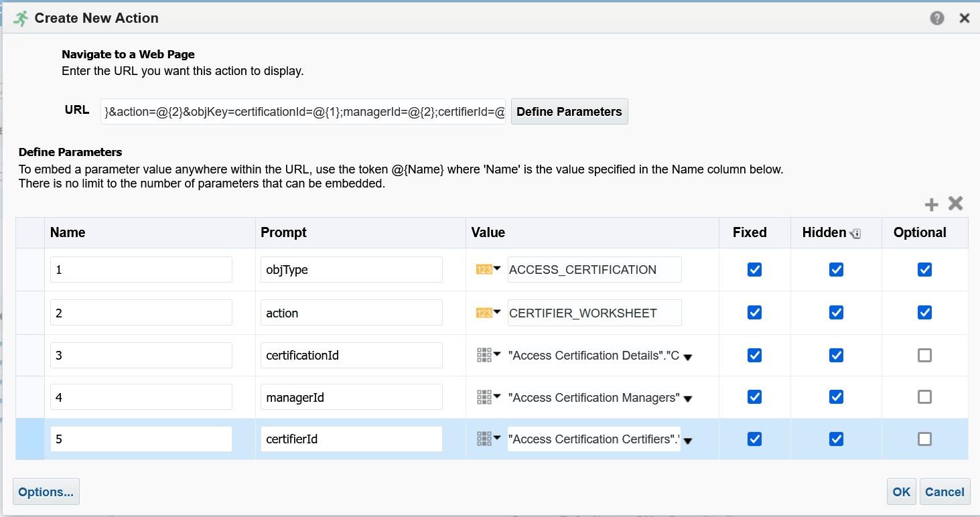This screenshot has width=980, height=517.
Task: Click the "Access Certification Managers" value field
Action: 594,397
